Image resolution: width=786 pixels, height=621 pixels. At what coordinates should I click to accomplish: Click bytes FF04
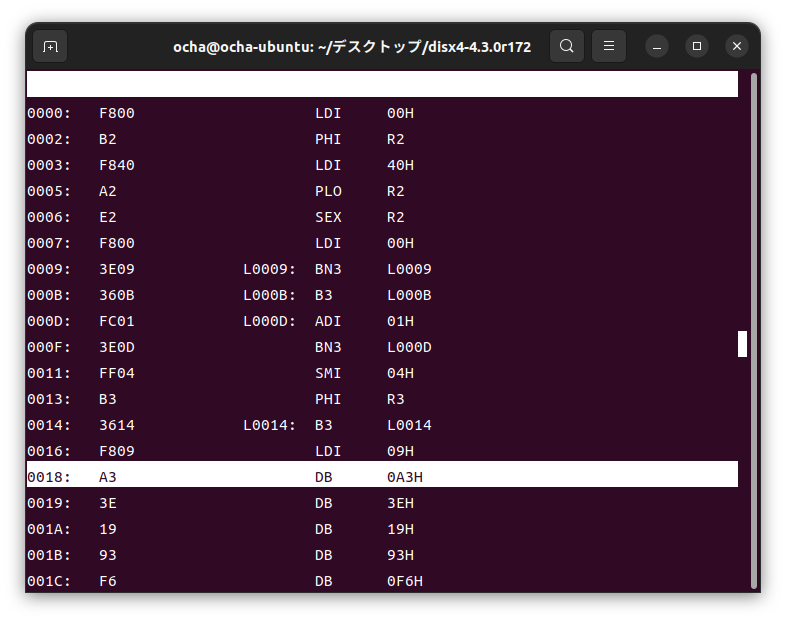point(117,373)
